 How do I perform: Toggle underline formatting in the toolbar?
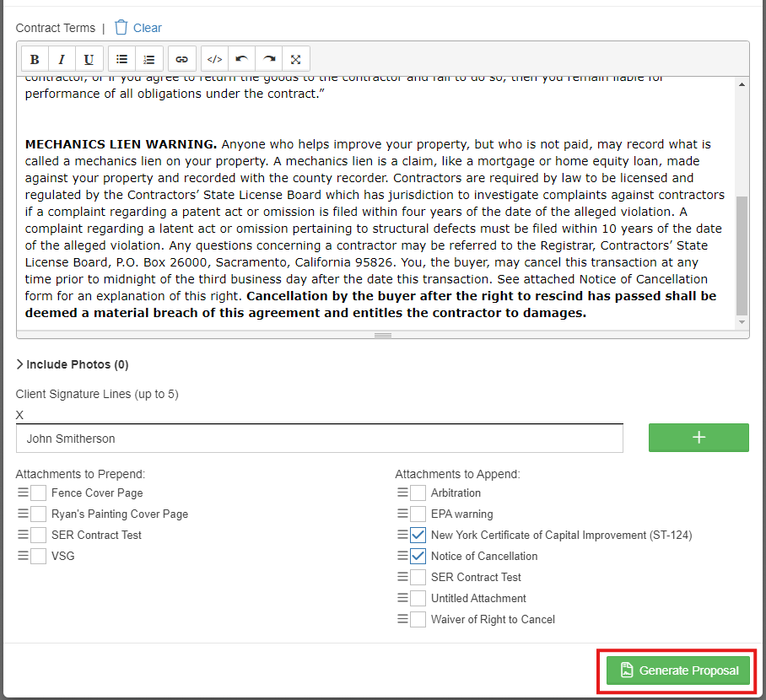tap(89, 59)
